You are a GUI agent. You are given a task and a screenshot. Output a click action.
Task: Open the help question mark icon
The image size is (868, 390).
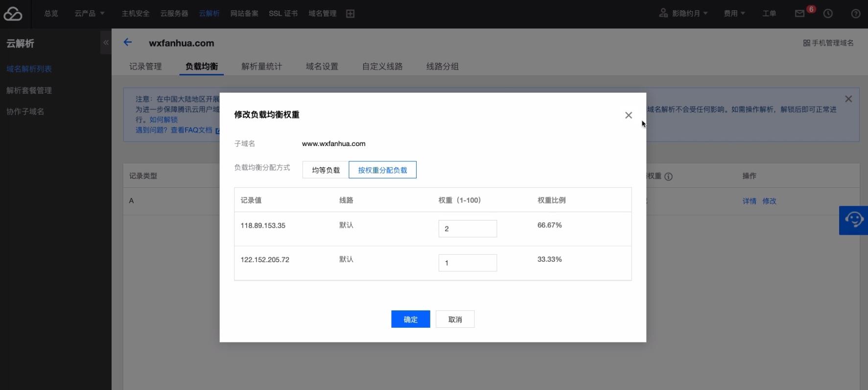(856, 14)
